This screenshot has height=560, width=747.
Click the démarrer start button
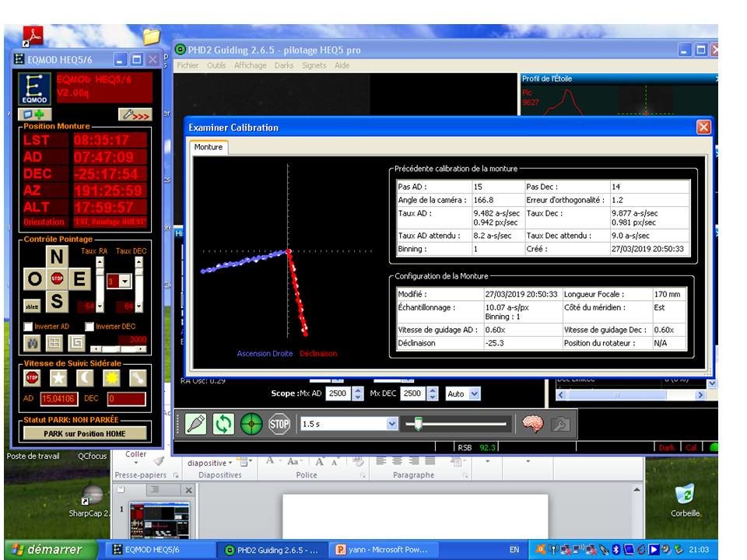pos(50,550)
